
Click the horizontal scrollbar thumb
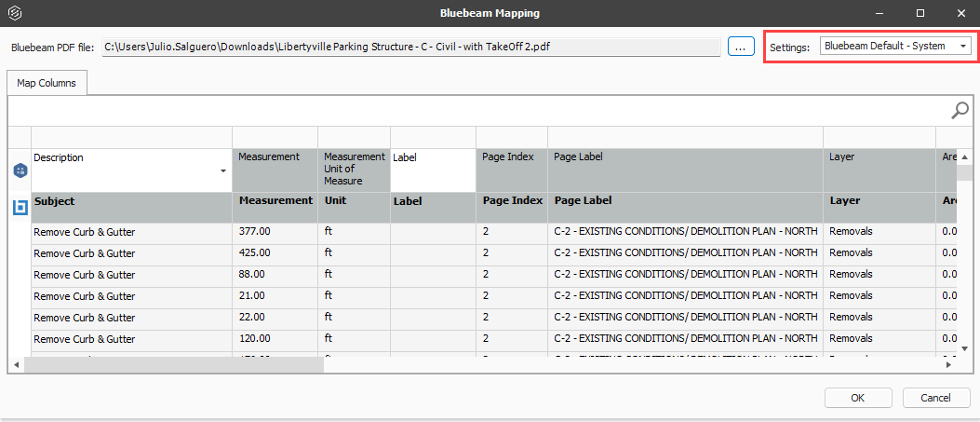tap(173, 364)
